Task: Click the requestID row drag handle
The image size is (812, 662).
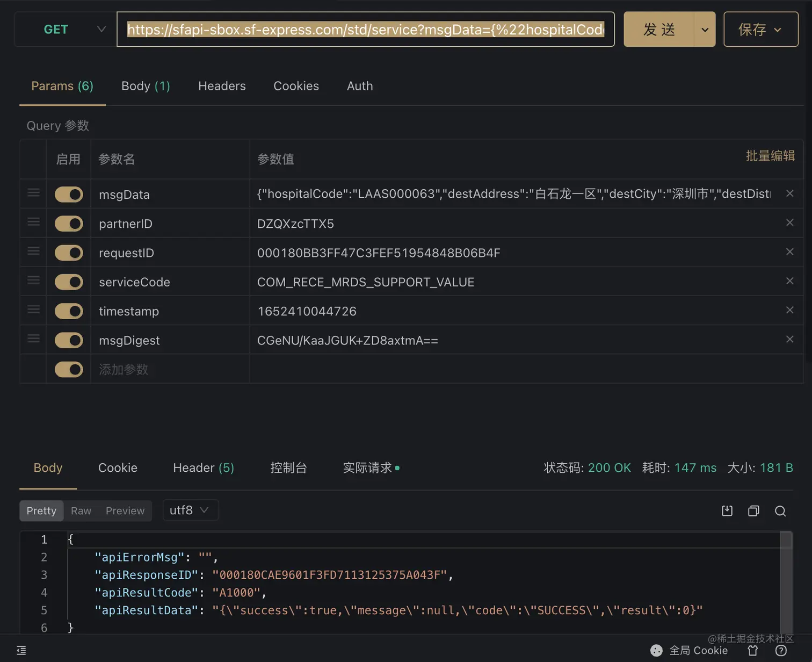Action: tap(33, 251)
